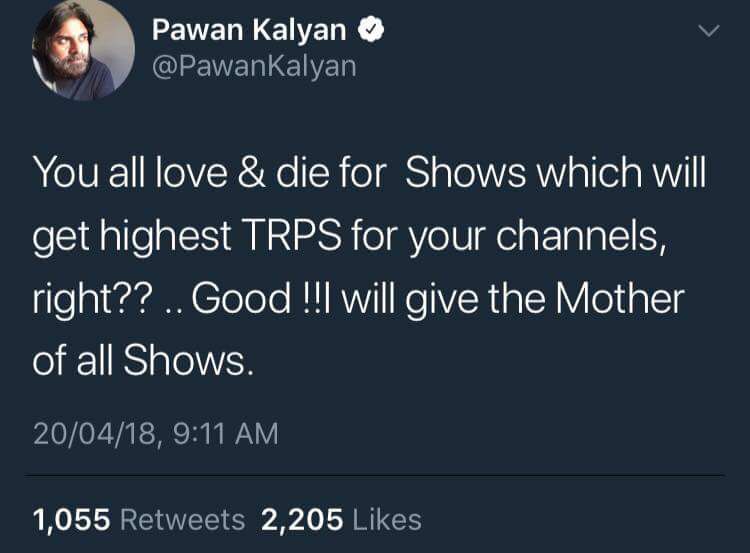Image resolution: width=750 pixels, height=553 pixels.
Task: Click the 2,205 like count number
Action: tap(302, 519)
